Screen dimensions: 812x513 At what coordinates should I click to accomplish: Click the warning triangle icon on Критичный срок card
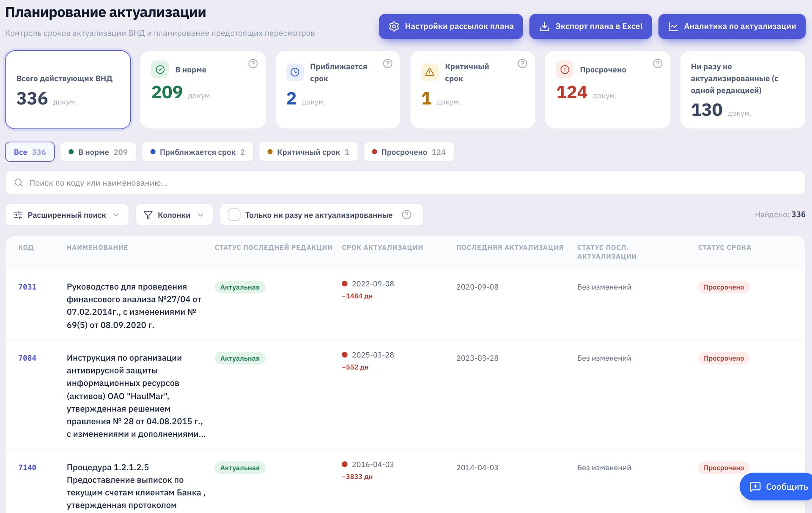430,72
